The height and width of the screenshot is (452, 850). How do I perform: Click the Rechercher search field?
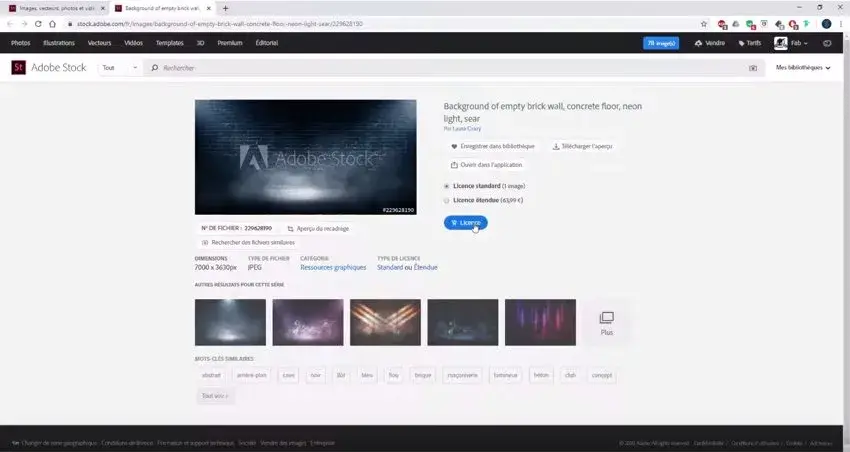454,68
